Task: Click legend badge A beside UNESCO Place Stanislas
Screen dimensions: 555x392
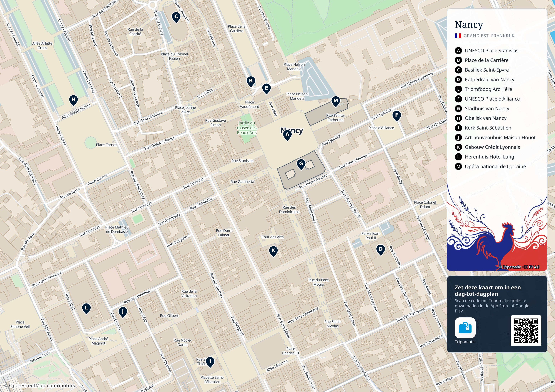Action: coord(458,51)
